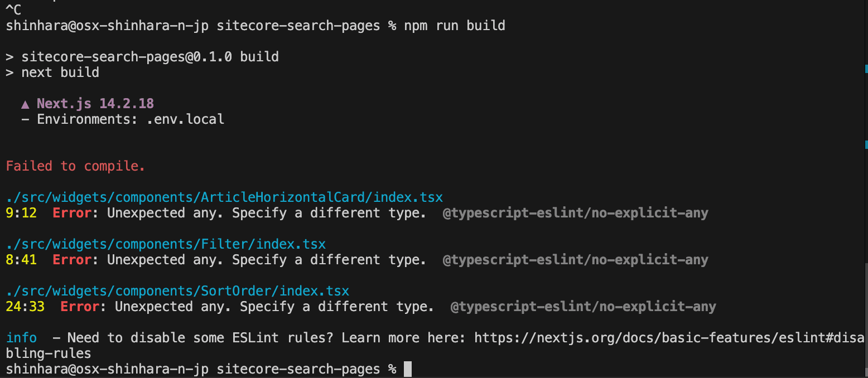Image resolution: width=868 pixels, height=378 pixels.
Task: Click the red Error label on the 8:41 line
Action: [x=71, y=260]
